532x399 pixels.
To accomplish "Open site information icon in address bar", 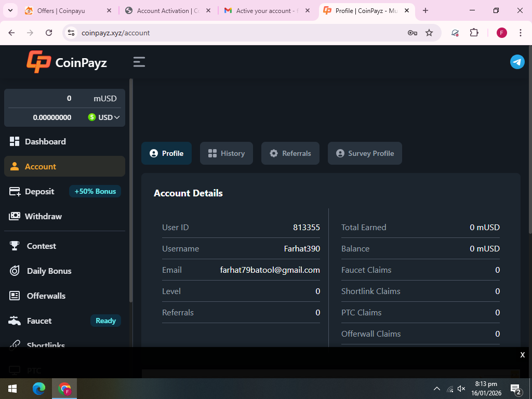I will tap(71, 33).
